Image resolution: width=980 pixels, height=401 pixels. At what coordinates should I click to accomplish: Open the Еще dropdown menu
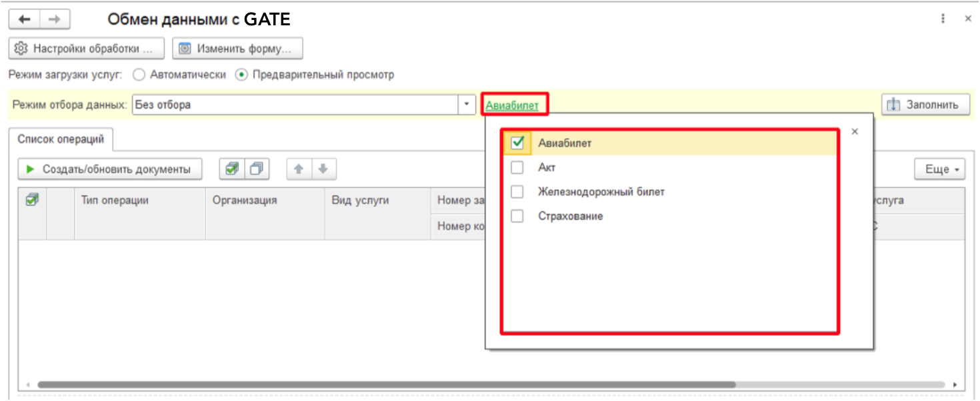[940, 169]
